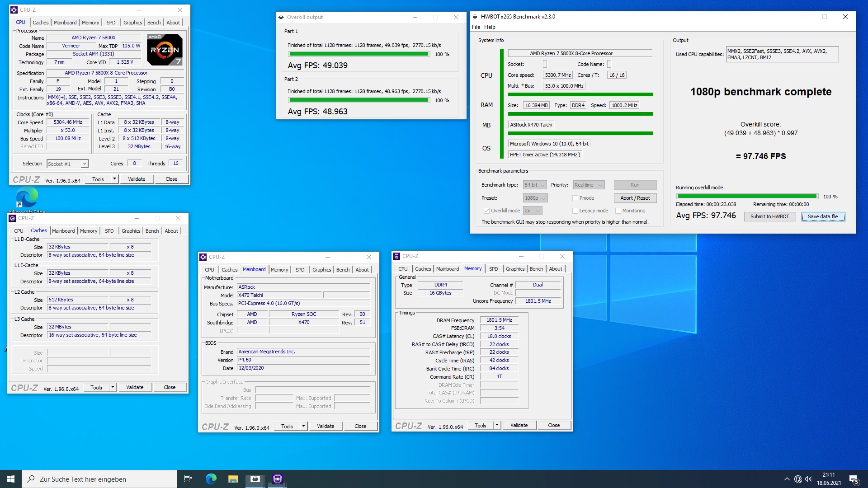The width and height of the screenshot is (868, 488).
Task: Click the Code Name Vermeer value
Action: 71,46
